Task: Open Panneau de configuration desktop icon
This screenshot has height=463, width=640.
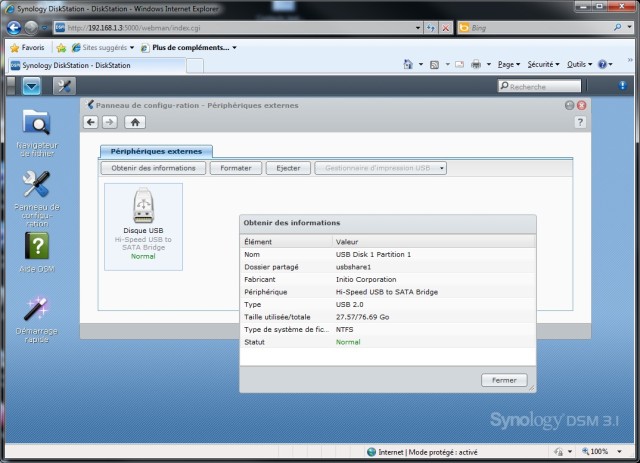Action: 37,198
